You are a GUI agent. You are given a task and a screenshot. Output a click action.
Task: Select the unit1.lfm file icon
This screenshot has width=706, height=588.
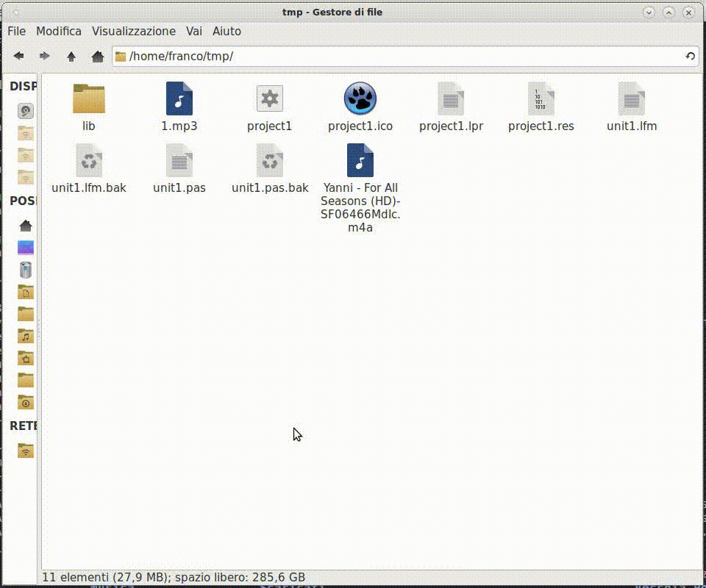(x=632, y=98)
